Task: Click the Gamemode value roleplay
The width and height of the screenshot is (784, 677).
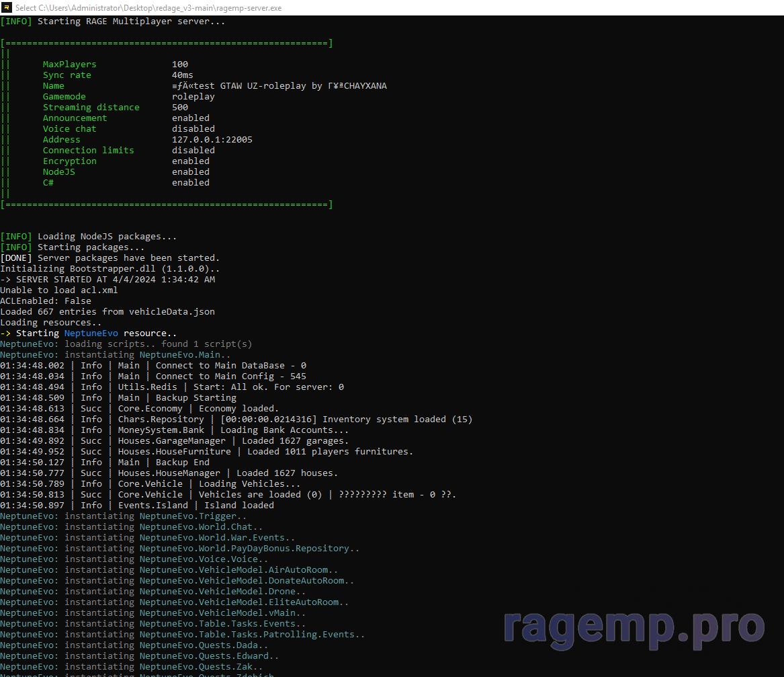Action: [193, 97]
